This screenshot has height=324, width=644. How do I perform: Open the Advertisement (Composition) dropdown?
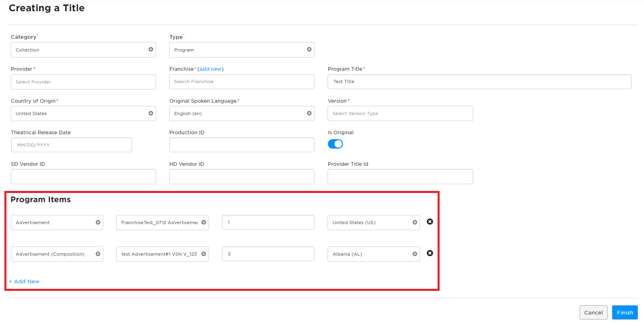57,254
